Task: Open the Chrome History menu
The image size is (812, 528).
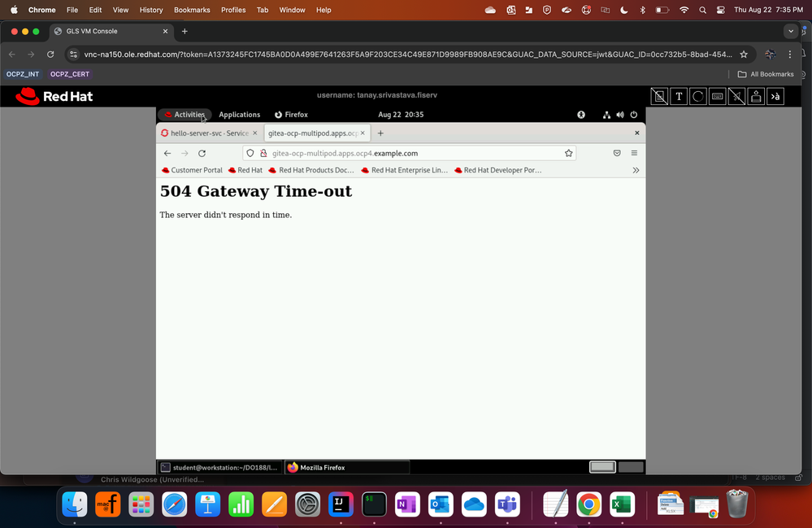Action: pos(151,10)
